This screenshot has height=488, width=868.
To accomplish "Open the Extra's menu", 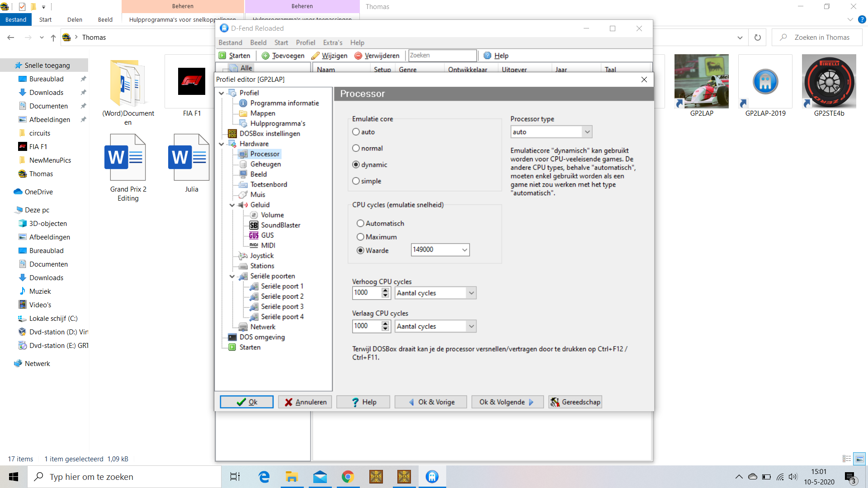I will 332,42.
